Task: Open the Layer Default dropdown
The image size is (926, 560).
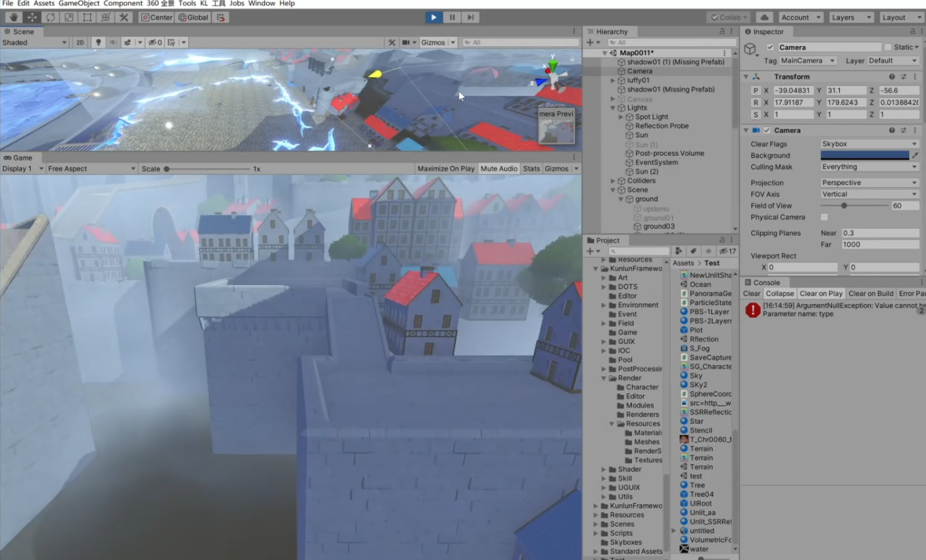Action: (892, 60)
